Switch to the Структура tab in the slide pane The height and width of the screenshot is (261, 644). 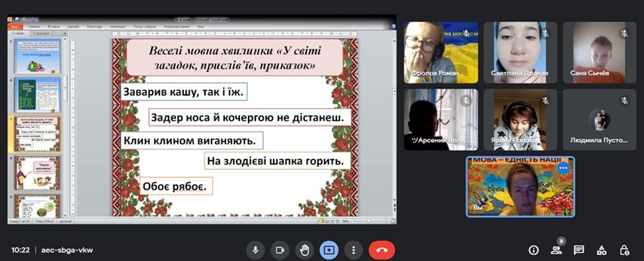[x=41, y=33]
